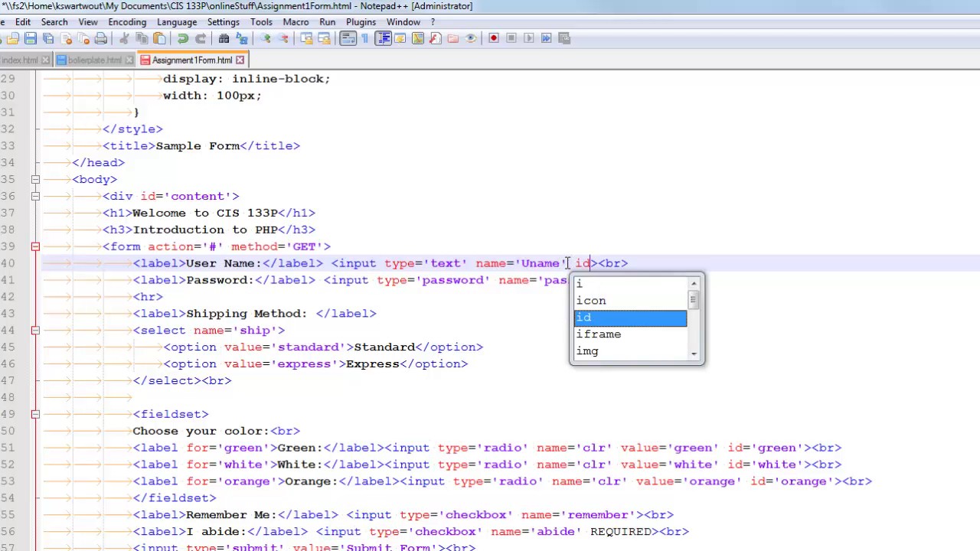Collapse the fieldset fold on line 49
Image resolution: width=980 pixels, height=551 pixels.
tap(35, 414)
